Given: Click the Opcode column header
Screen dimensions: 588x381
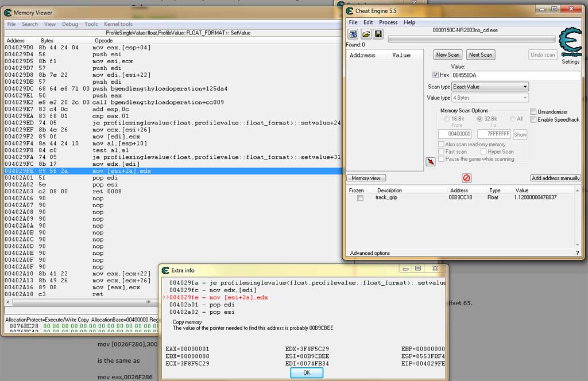Looking at the screenshot, I should tap(103, 41).
